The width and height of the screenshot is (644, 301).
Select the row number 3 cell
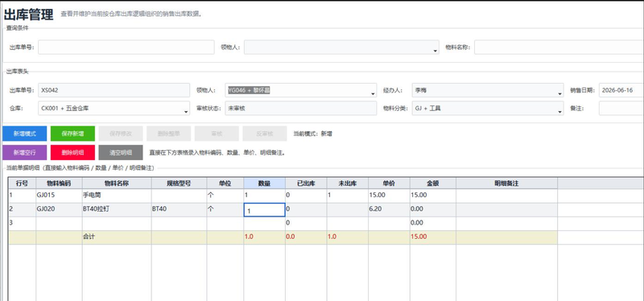tap(23, 223)
